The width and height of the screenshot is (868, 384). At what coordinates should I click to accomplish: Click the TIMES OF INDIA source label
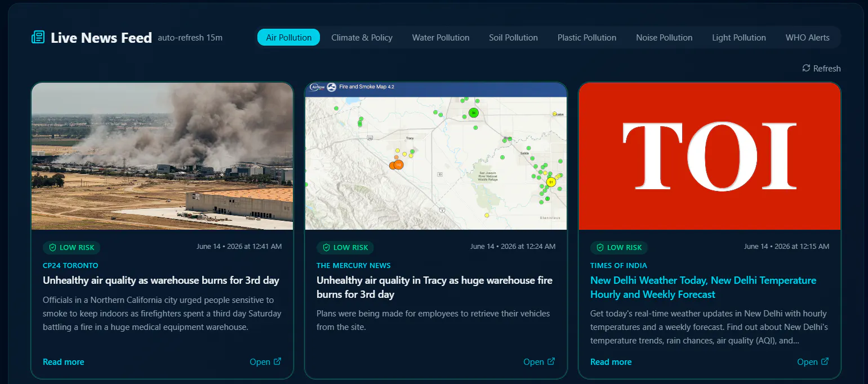point(618,265)
